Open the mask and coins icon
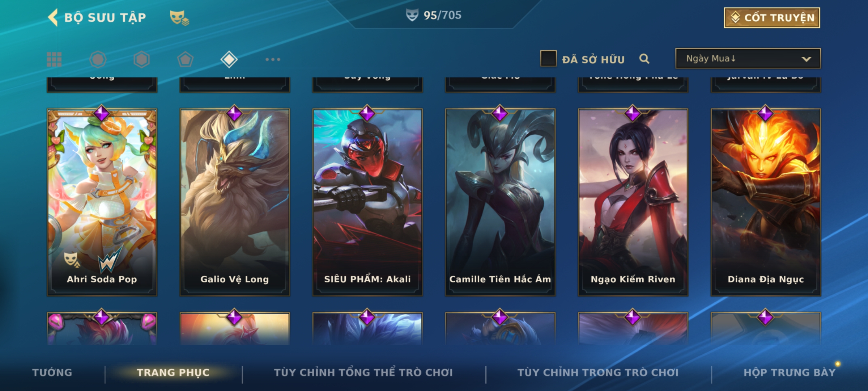 click(179, 18)
